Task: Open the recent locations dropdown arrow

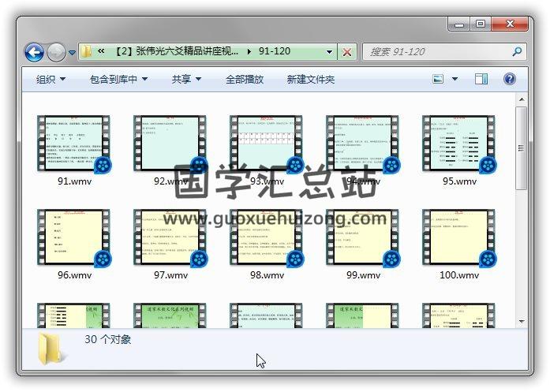Action: pyautogui.click(x=73, y=53)
